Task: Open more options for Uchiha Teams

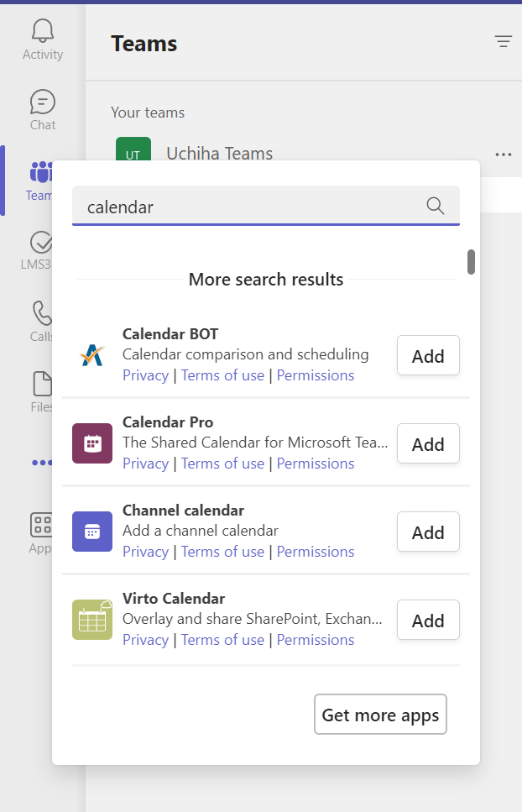Action: click(x=503, y=155)
